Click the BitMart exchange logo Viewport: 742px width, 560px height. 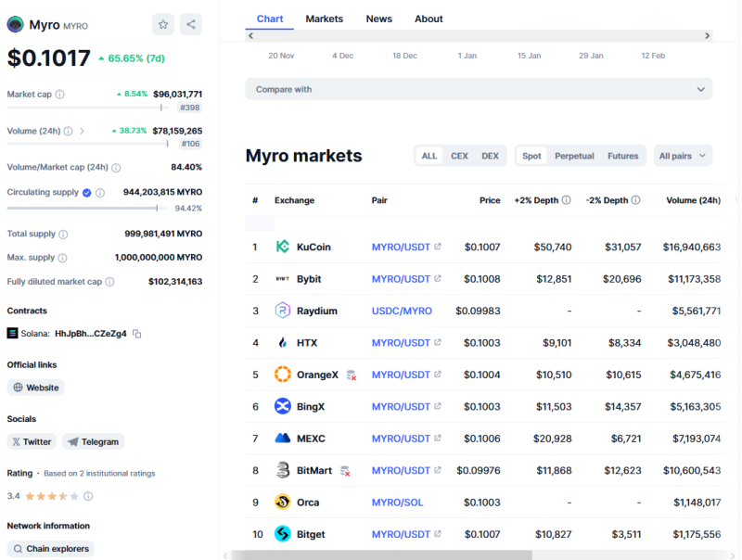pyautogui.click(x=283, y=470)
